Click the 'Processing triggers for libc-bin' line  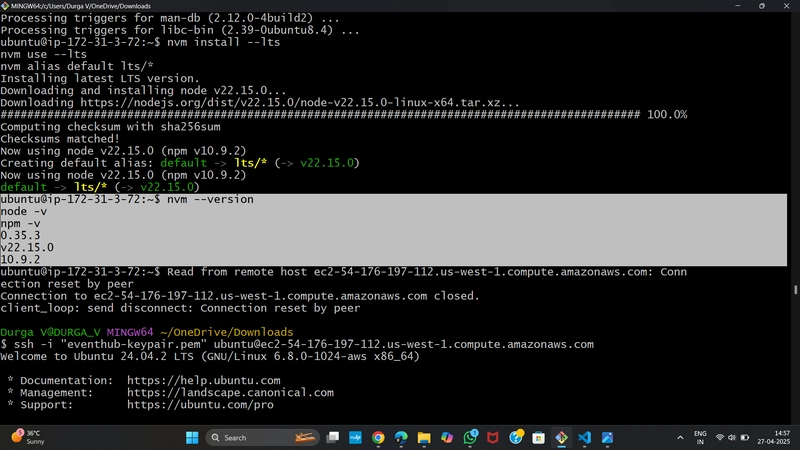180,30
